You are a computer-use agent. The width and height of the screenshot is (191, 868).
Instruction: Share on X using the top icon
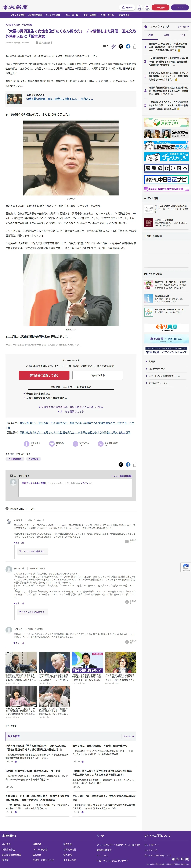(x=121, y=46)
